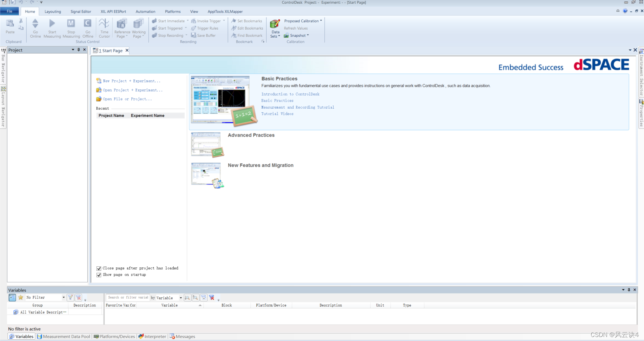Open the Bookmark group dialog launcher
This screenshot has width=644, height=341.
(x=263, y=42)
